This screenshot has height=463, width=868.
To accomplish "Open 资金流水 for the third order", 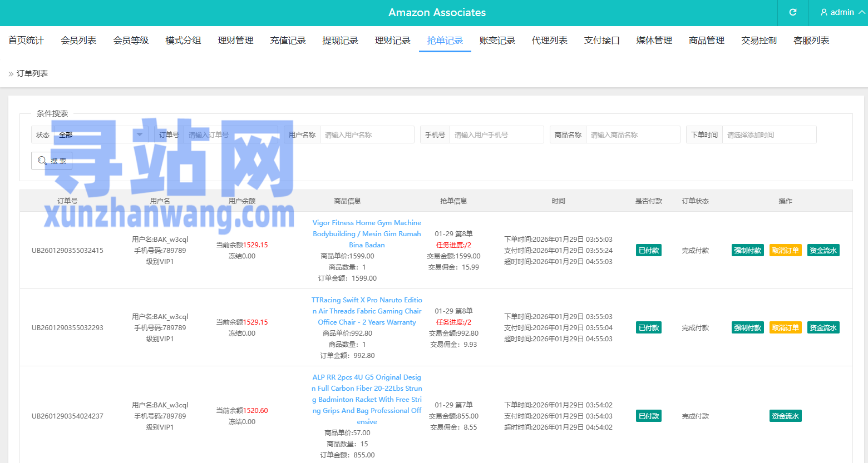I will coord(785,416).
